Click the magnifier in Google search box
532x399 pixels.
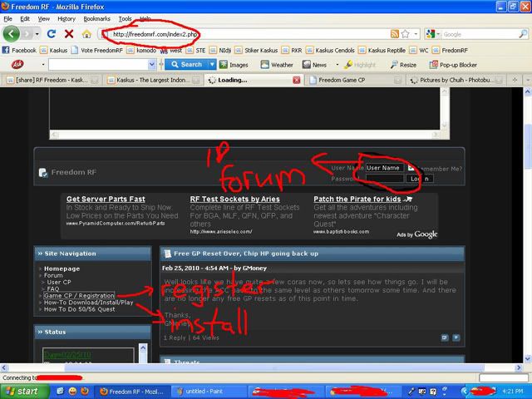click(x=523, y=34)
